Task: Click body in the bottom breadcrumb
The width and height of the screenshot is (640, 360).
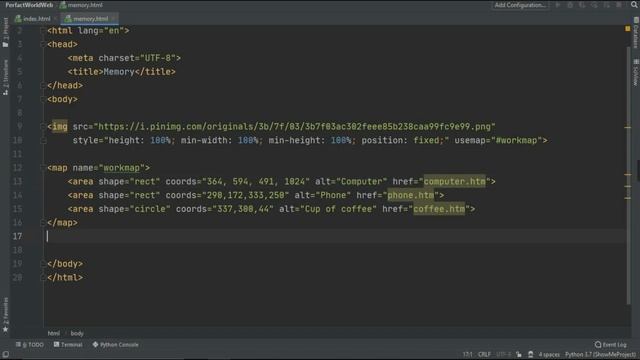Action: [x=77, y=333]
